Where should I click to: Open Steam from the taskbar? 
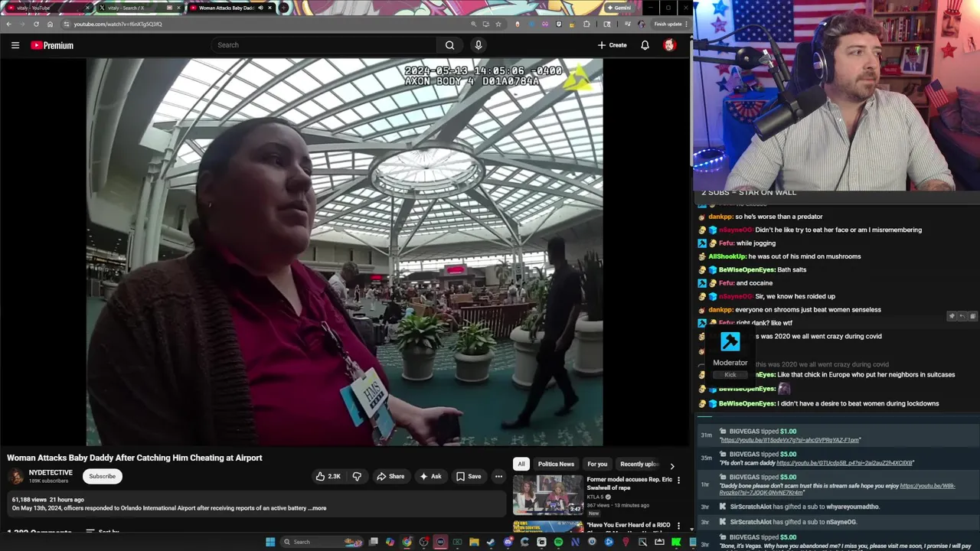coord(491,542)
